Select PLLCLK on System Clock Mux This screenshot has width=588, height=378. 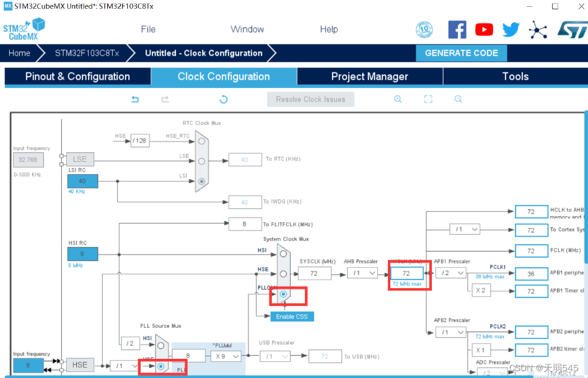point(284,294)
